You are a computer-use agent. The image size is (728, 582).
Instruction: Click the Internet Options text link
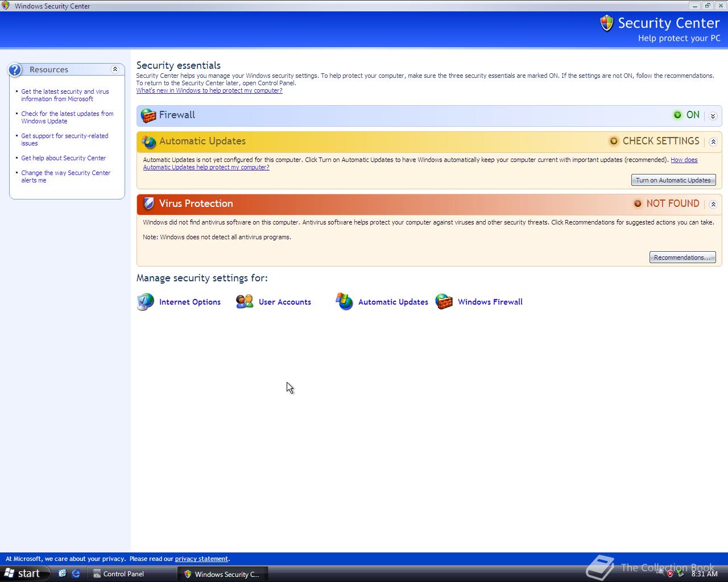pos(190,302)
